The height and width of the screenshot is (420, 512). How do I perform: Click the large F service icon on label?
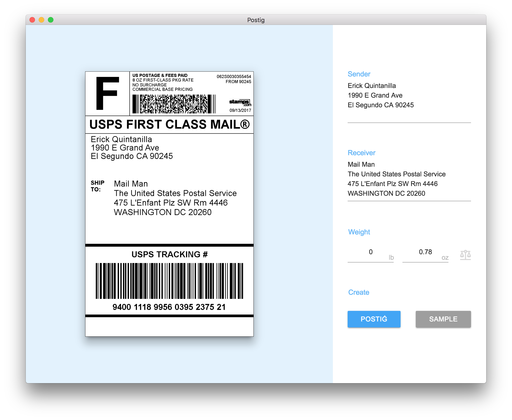pyautogui.click(x=107, y=93)
